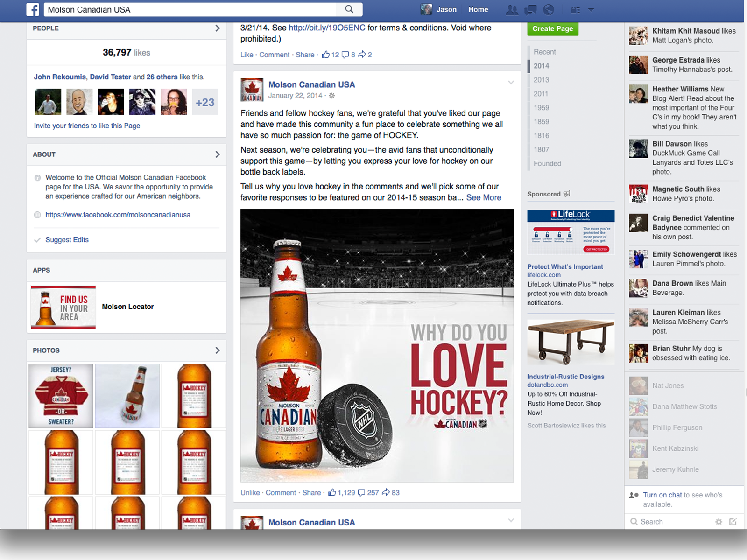Open the messages icon in top bar
This screenshot has height=560, width=747.
pyautogui.click(x=530, y=10)
